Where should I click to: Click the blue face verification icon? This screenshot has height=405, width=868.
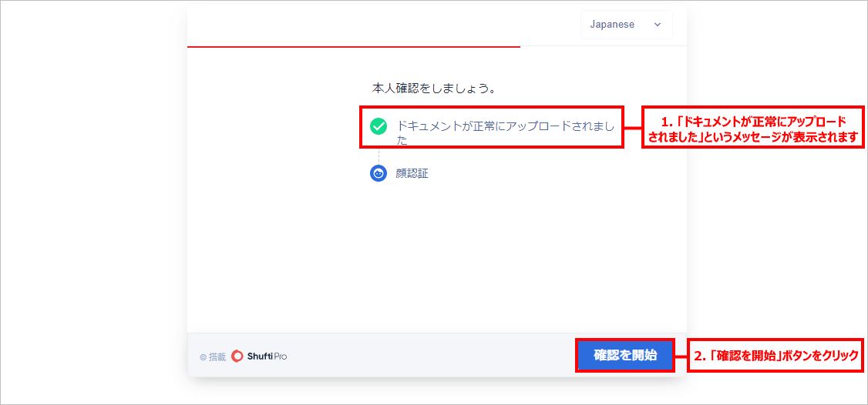tap(378, 173)
